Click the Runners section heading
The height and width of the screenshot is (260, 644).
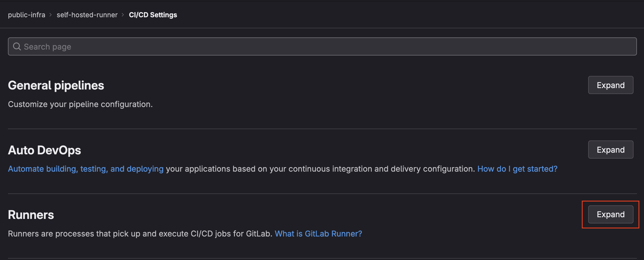coord(31,215)
